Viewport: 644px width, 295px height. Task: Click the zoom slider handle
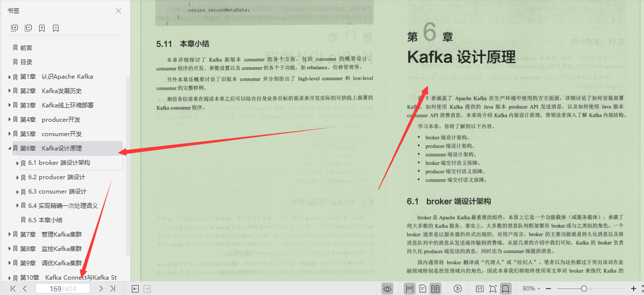584,289
